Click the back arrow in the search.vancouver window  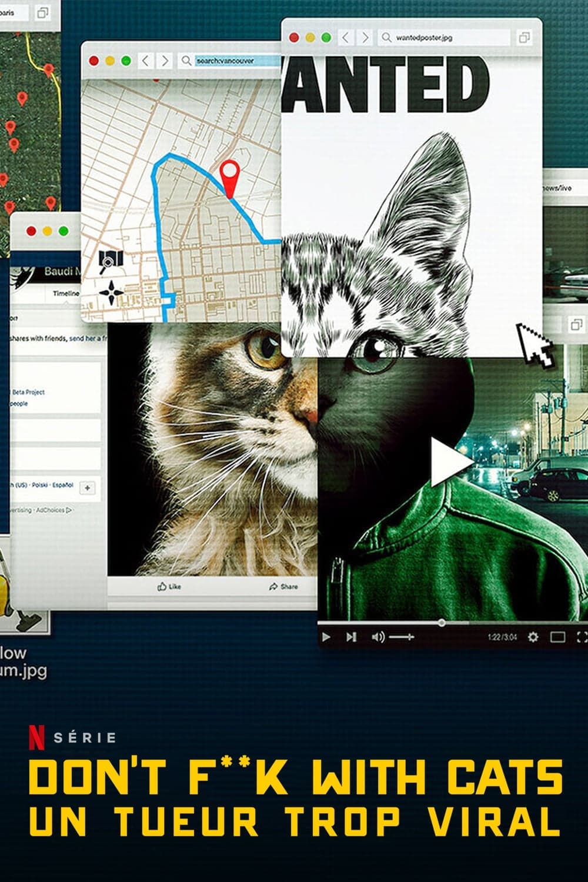pyautogui.click(x=145, y=59)
